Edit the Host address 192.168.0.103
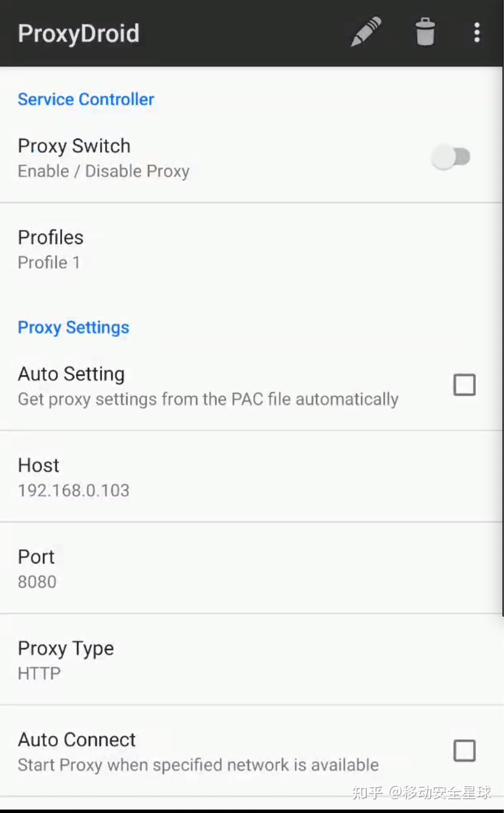 (251, 477)
